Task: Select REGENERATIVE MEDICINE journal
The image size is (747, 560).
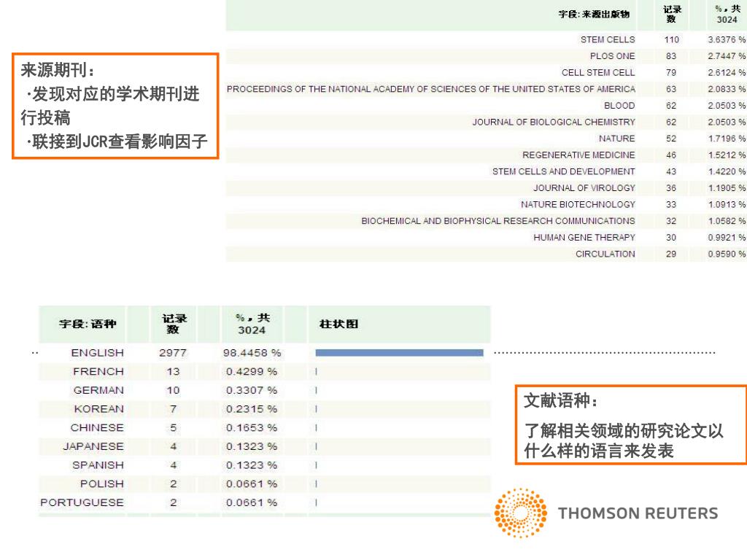Action: click(578, 155)
